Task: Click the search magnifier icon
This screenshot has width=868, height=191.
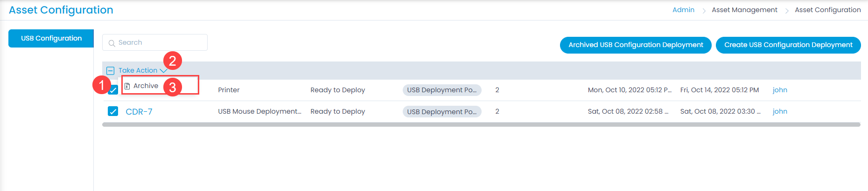Action: point(112,43)
